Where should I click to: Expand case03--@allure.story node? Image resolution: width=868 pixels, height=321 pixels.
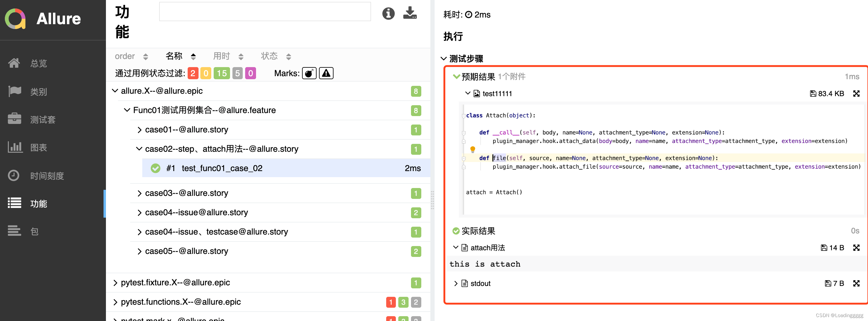click(139, 193)
